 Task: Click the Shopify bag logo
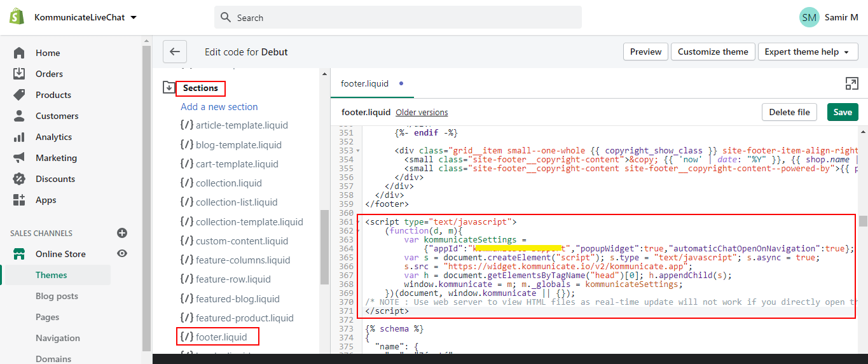17,17
